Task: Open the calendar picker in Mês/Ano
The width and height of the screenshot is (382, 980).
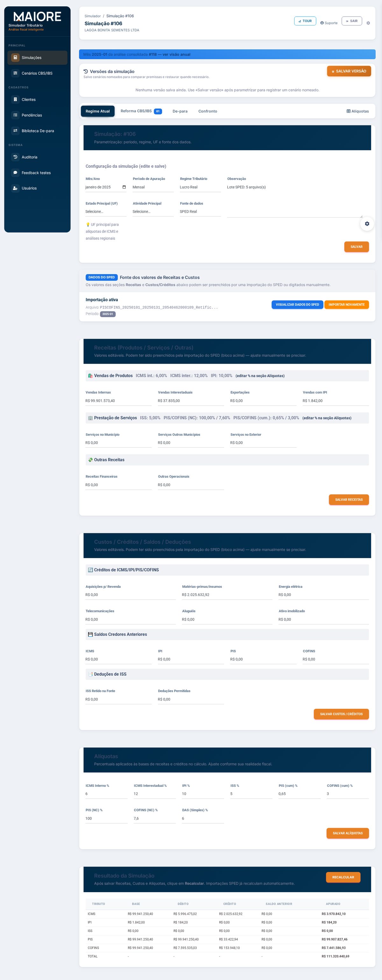Action: point(124,187)
